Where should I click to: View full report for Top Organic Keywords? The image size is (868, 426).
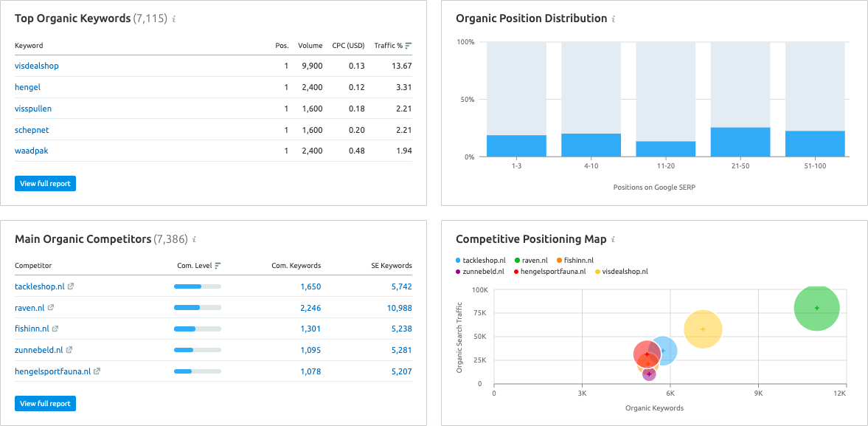(x=45, y=183)
